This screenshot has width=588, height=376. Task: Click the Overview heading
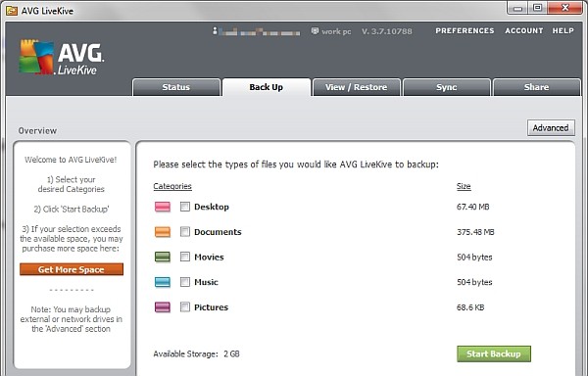[37, 130]
